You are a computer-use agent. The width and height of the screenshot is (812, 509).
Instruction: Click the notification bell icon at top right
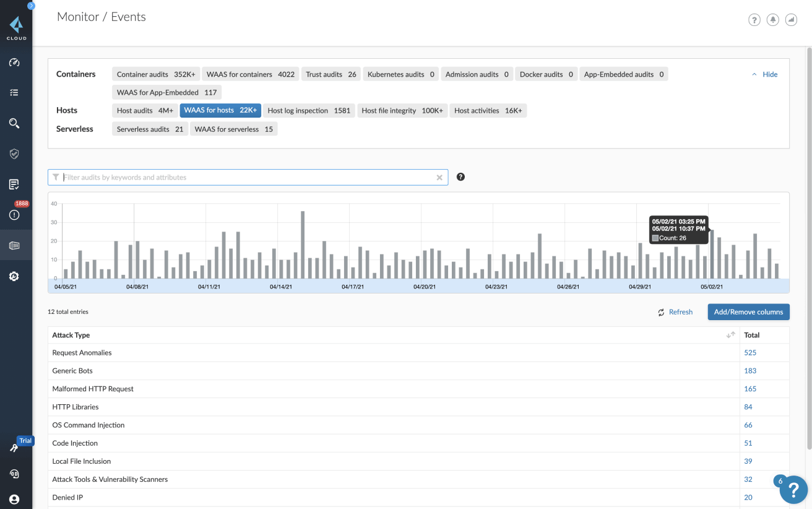coord(772,20)
